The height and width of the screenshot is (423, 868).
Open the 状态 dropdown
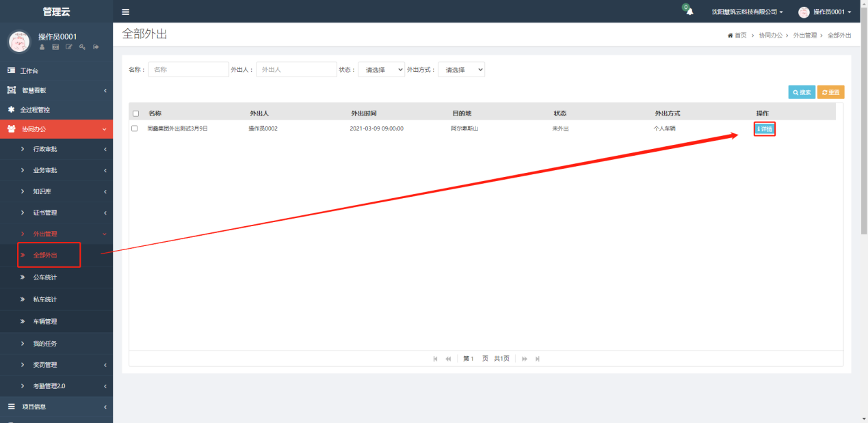381,70
